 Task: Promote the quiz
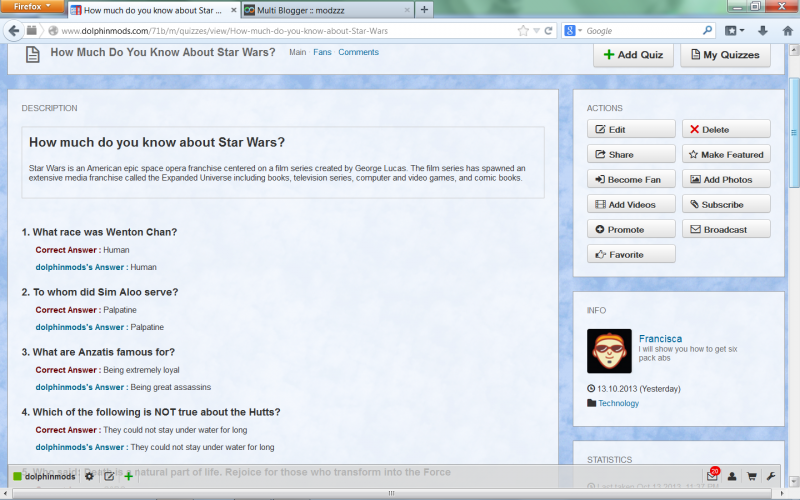pos(631,229)
